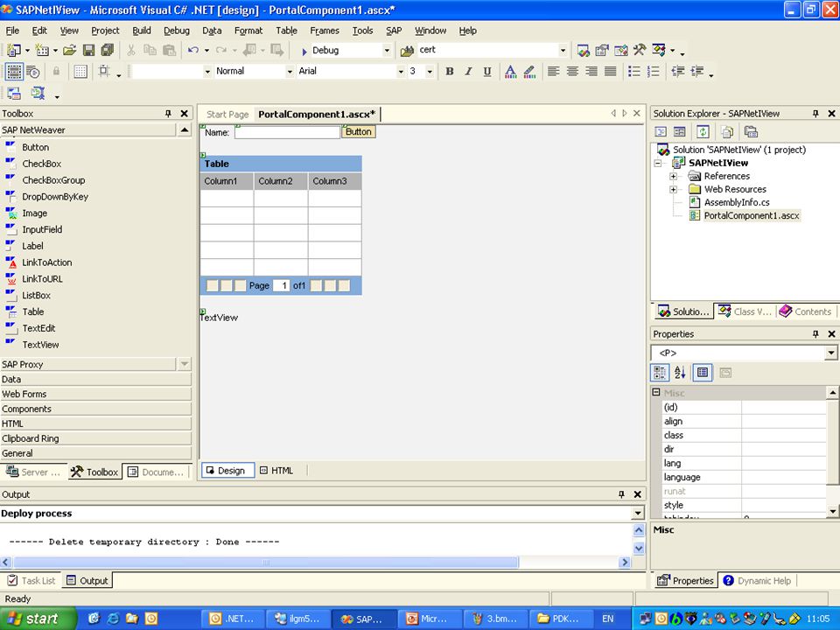Toggle Bold formatting
The width and height of the screenshot is (840, 630).
tap(450, 71)
